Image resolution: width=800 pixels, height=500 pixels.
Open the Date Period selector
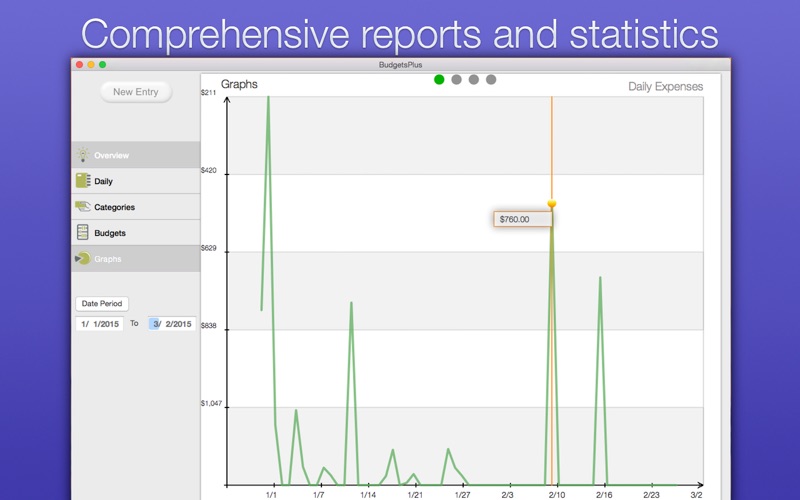(x=102, y=304)
